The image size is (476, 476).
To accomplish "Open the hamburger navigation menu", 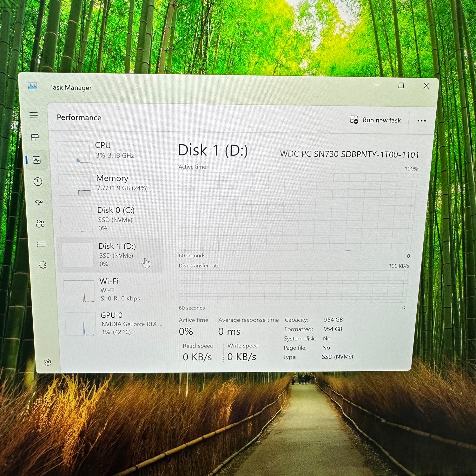I will 34,115.
